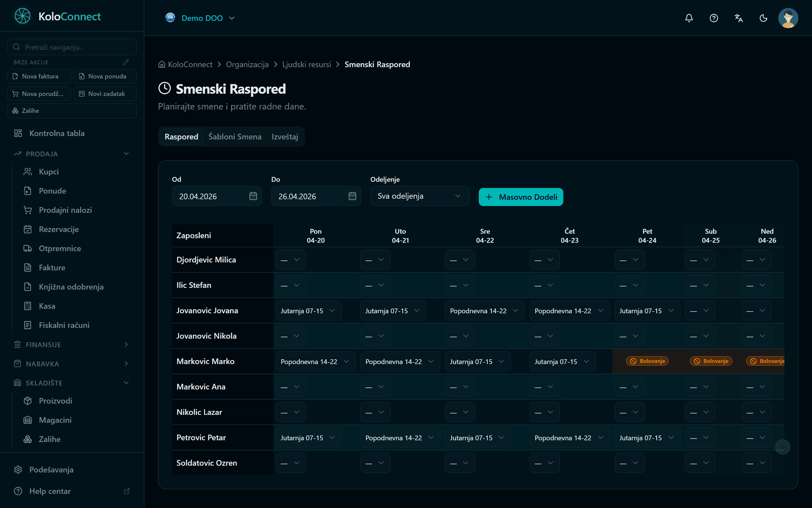The width and height of the screenshot is (812, 508).
Task: Click KoloConnect breadcrumb link
Action: pos(190,65)
